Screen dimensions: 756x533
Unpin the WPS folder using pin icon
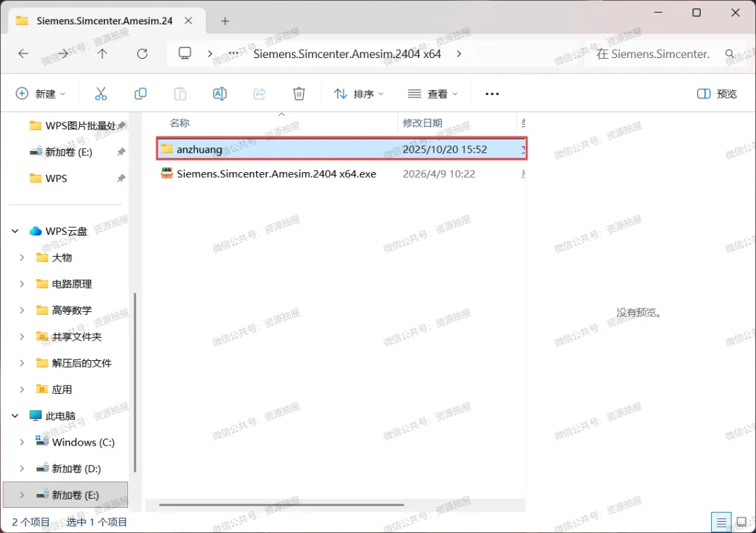[x=121, y=178]
